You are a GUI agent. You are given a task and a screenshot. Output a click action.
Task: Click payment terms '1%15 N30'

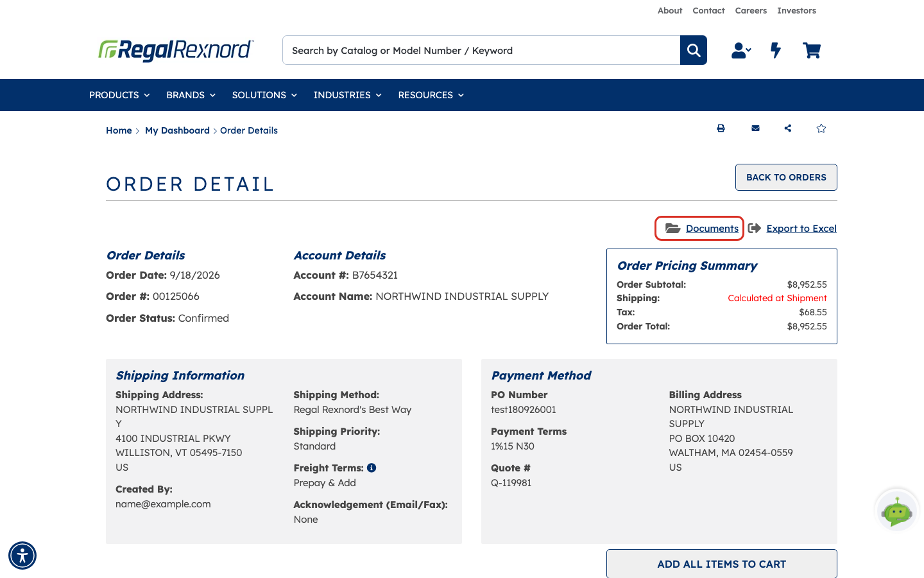(513, 446)
